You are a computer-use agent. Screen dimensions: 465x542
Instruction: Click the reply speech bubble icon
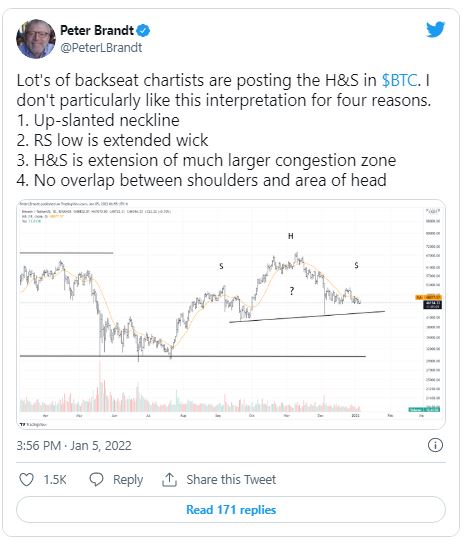(96, 479)
